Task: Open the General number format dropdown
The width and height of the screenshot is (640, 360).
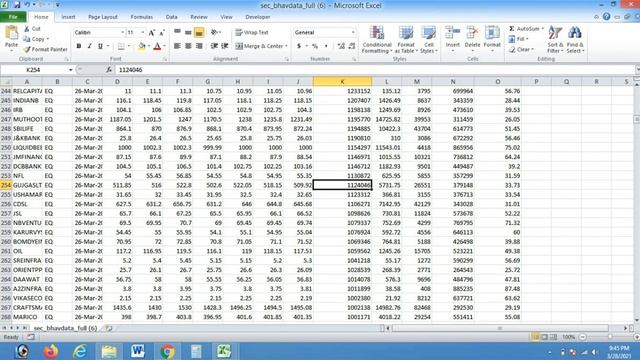Action: [353, 33]
